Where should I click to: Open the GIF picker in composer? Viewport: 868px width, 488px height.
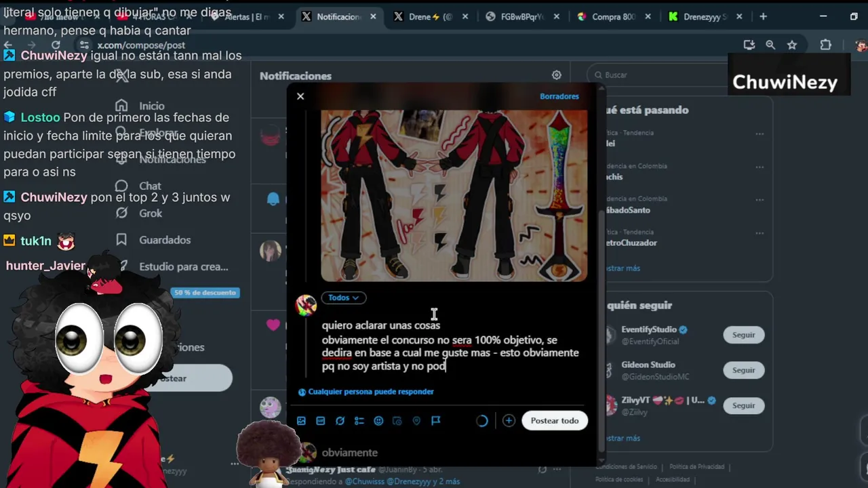(321, 421)
